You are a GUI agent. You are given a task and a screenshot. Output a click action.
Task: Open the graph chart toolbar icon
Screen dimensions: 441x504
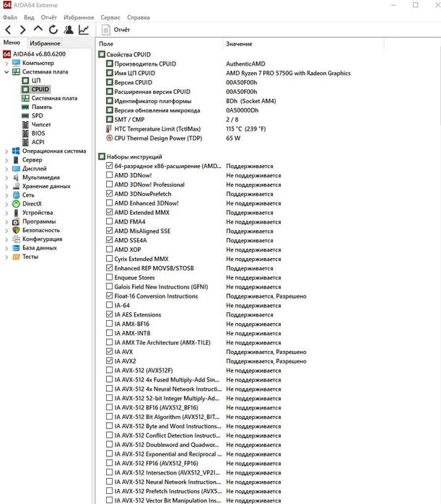(84, 30)
